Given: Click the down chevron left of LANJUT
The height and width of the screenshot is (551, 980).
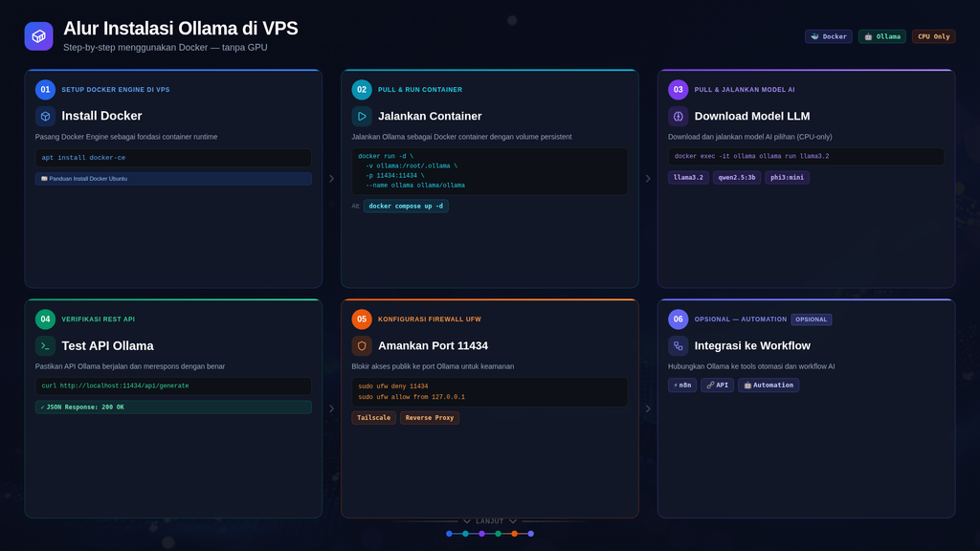Looking at the screenshot, I should [467, 521].
